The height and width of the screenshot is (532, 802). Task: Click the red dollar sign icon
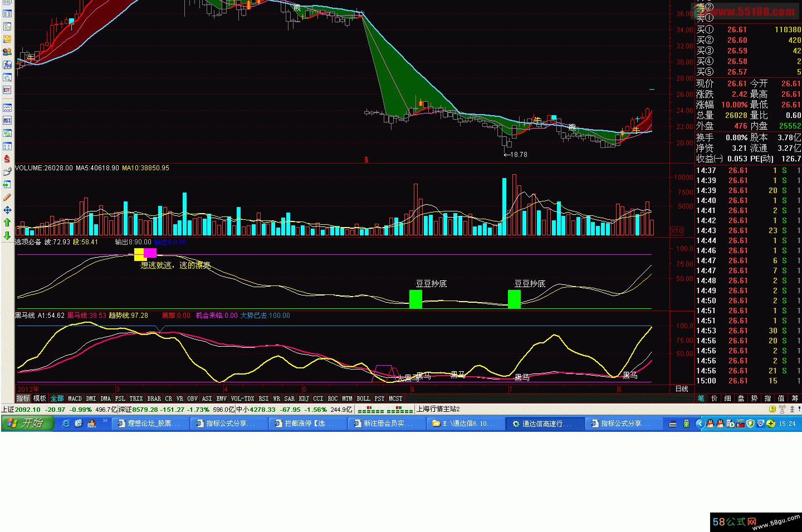click(x=7, y=159)
